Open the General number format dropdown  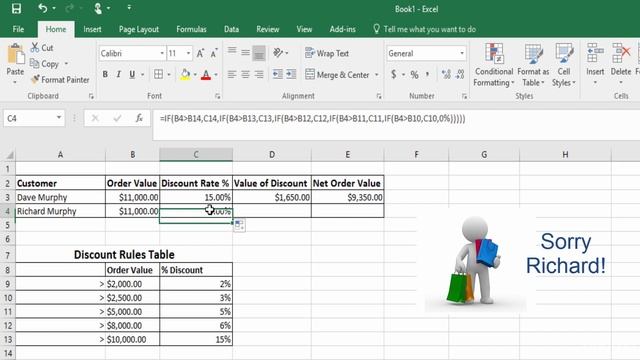point(462,53)
